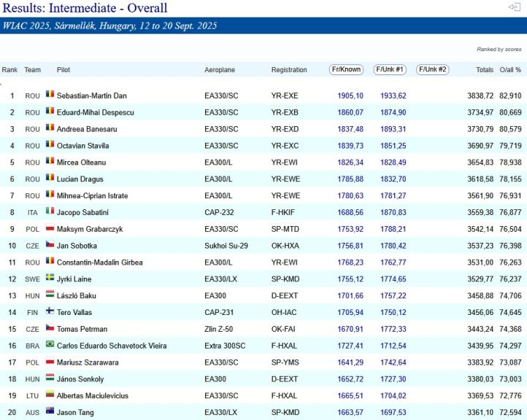
Task: Open the Fr/Known results button
Action: pos(346,70)
